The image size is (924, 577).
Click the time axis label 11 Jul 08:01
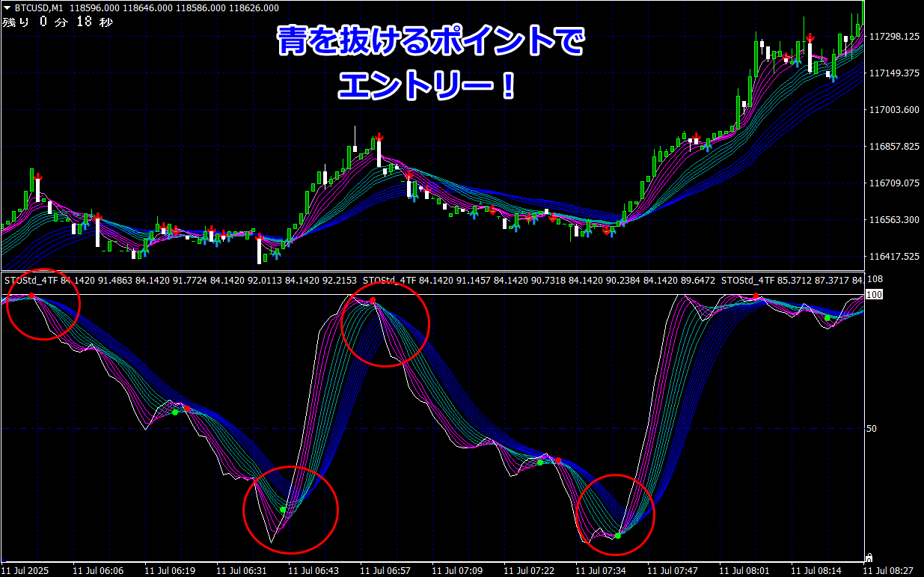coord(744,571)
